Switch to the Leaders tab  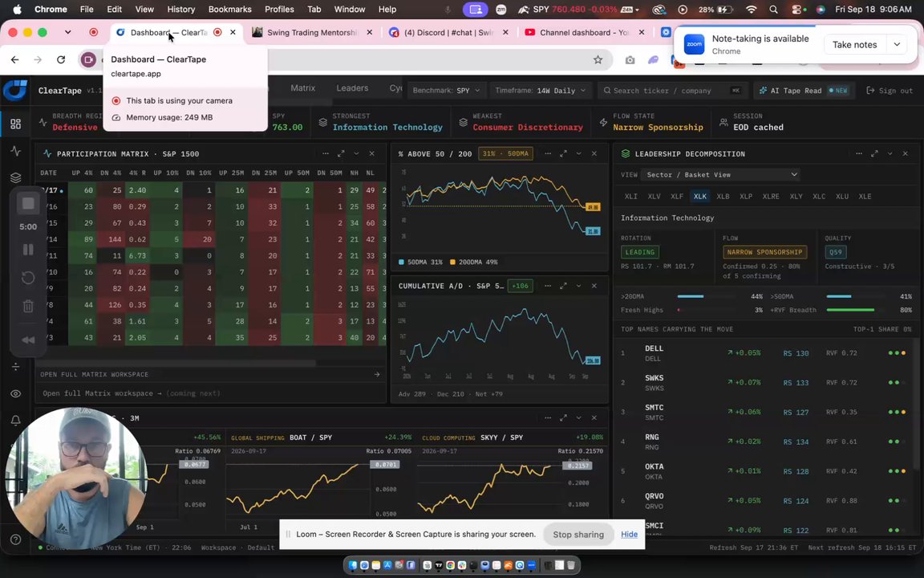coord(352,88)
